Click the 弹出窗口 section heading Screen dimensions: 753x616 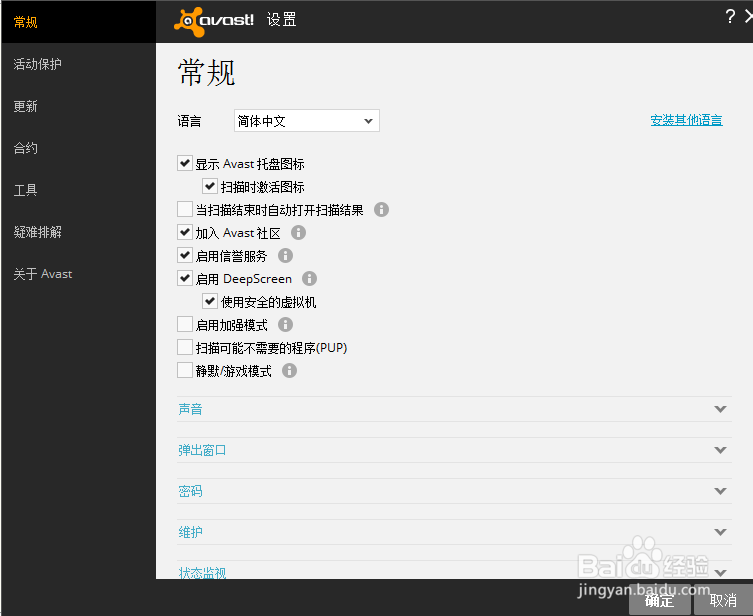point(202,450)
